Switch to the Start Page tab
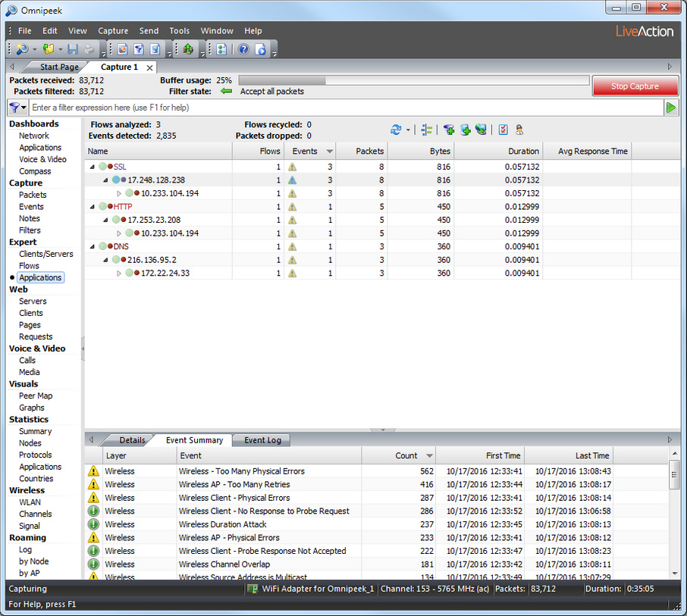This screenshot has height=616, width=687. [x=59, y=67]
